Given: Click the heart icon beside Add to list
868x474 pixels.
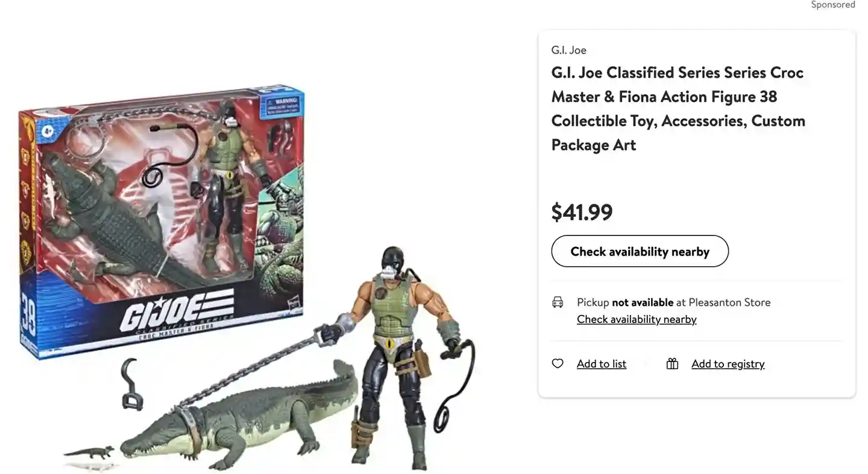Looking at the screenshot, I should pyautogui.click(x=558, y=364).
